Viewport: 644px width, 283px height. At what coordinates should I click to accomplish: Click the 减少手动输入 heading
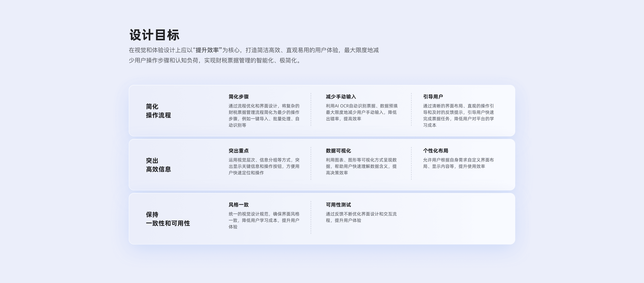click(x=341, y=97)
